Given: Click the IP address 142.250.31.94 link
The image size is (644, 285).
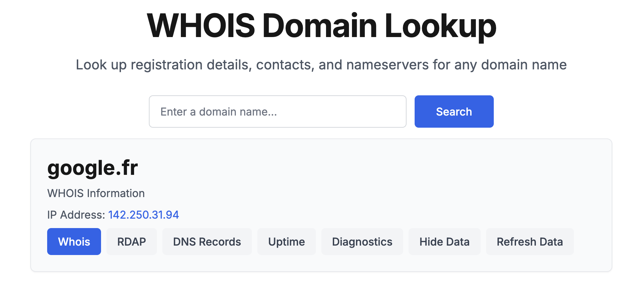Looking at the screenshot, I should click(x=143, y=215).
